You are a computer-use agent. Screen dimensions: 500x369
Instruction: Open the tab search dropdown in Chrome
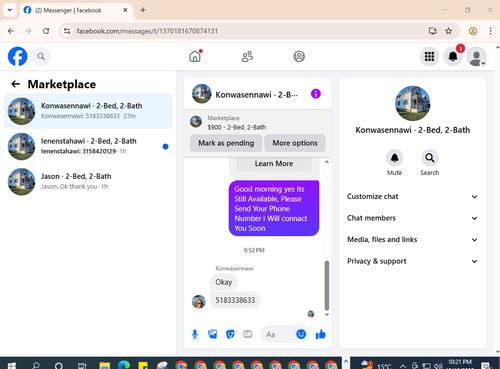point(10,10)
